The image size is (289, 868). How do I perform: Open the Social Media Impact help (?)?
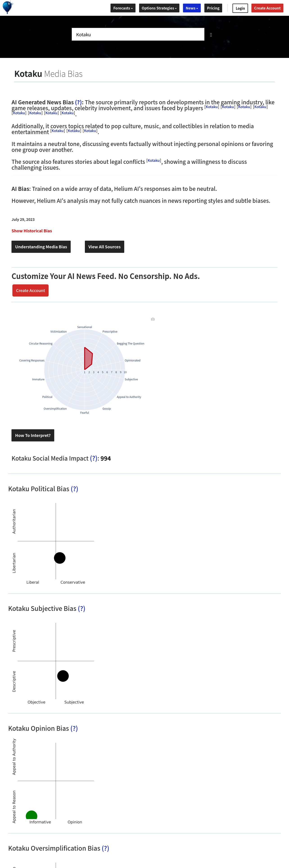click(x=94, y=459)
